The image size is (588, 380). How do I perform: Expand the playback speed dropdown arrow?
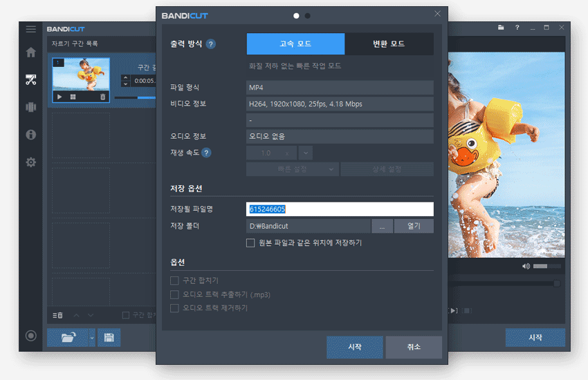(306, 153)
